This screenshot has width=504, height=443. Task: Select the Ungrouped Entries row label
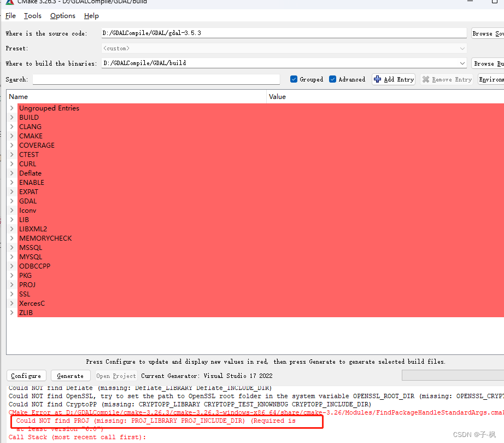(x=49, y=108)
